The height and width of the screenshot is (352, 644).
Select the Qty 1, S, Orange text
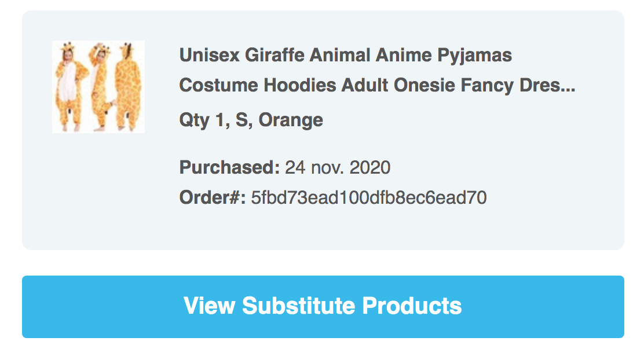(x=251, y=120)
